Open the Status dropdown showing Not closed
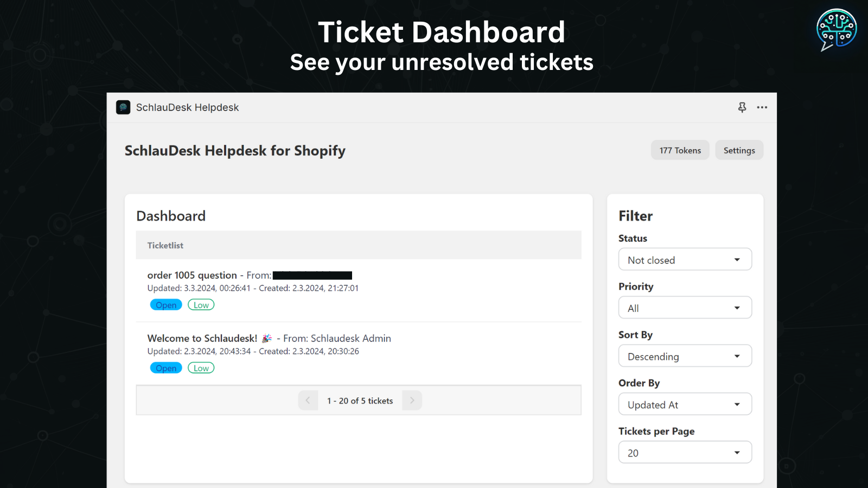 (685, 260)
